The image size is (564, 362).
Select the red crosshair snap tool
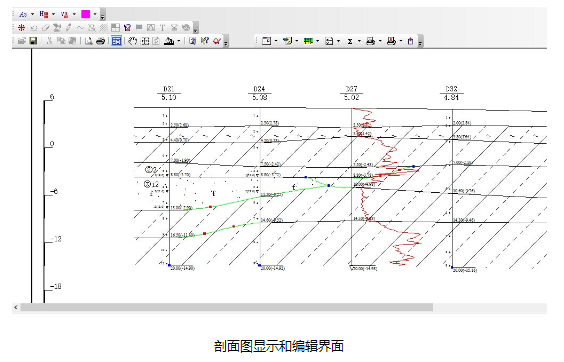[x=22, y=28]
